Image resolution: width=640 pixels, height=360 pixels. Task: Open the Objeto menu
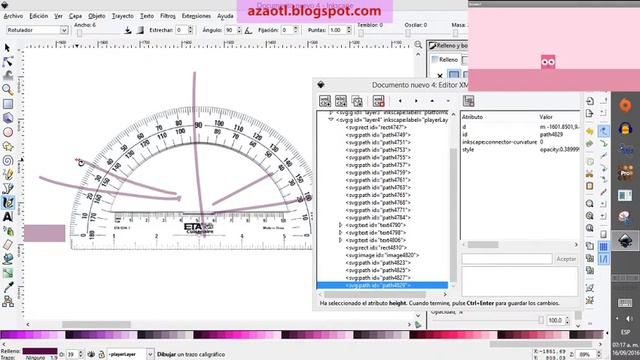pyautogui.click(x=97, y=16)
